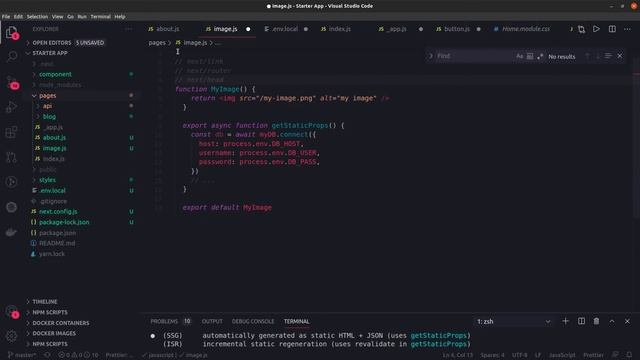640x360 pixels.
Task: Open README.md in file explorer
Action: click(57, 243)
